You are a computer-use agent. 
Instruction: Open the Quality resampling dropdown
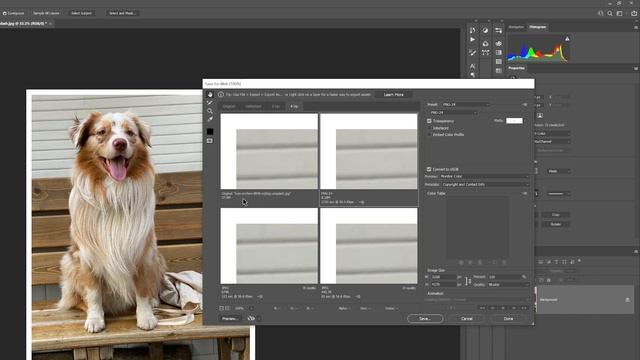click(509, 284)
